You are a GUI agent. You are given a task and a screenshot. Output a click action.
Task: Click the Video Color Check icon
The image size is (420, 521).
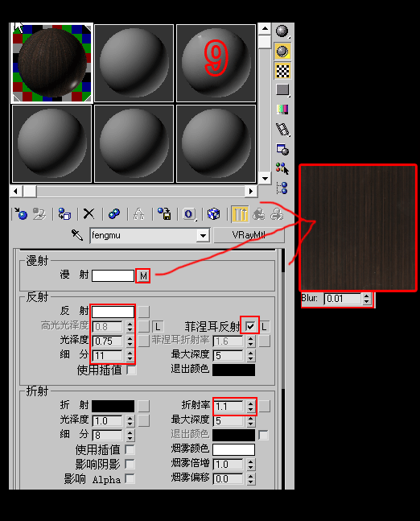(282, 110)
